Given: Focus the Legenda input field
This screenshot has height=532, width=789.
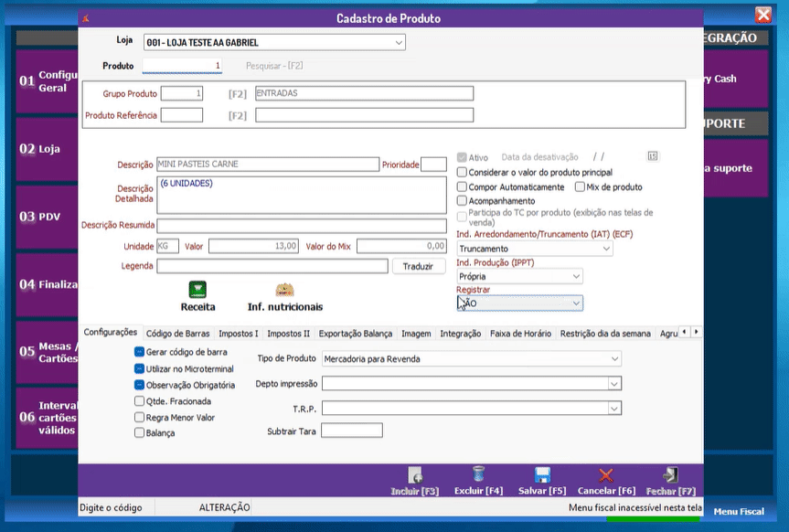Looking at the screenshot, I should click(x=272, y=266).
